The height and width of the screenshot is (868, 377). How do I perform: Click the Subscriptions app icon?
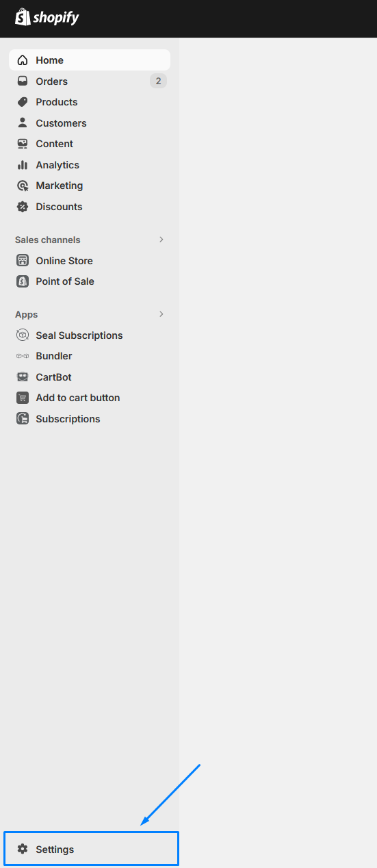click(23, 419)
